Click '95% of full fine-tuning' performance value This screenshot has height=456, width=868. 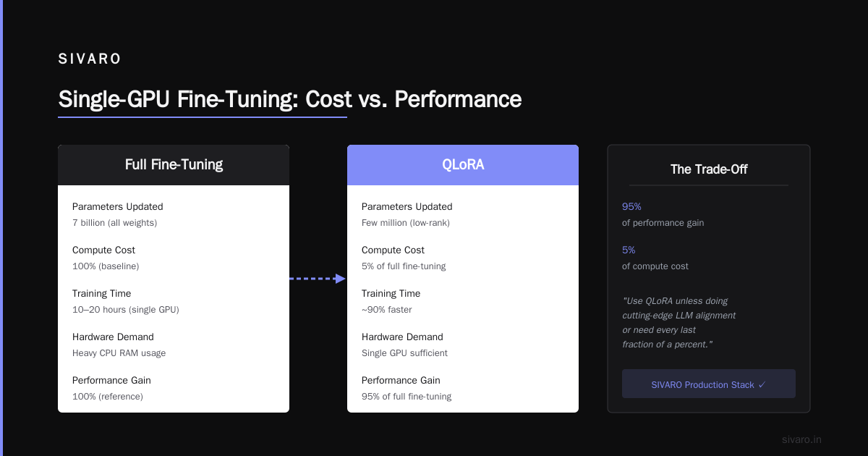407,397
